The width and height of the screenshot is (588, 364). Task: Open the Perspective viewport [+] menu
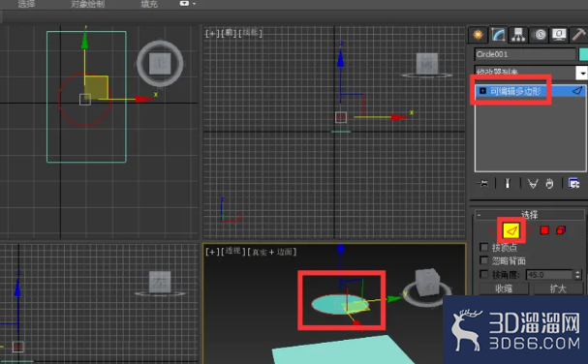point(212,252)
